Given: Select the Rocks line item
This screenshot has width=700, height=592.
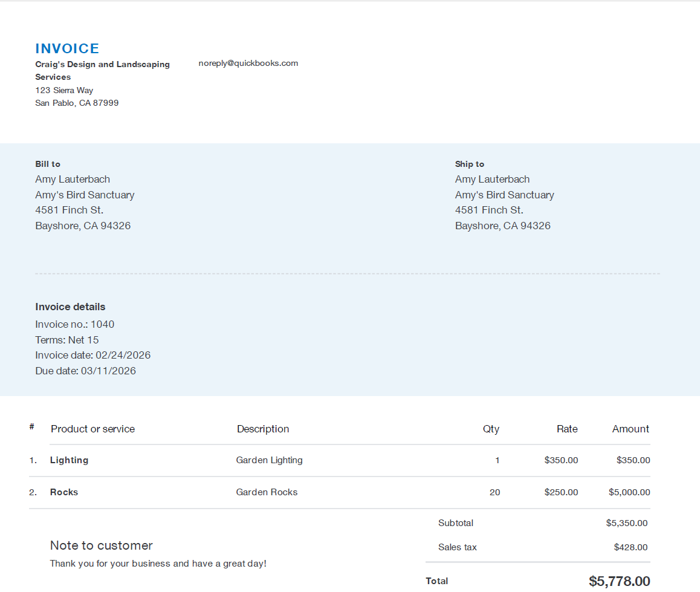Looking at the screenshot, I should coord(64,492).
